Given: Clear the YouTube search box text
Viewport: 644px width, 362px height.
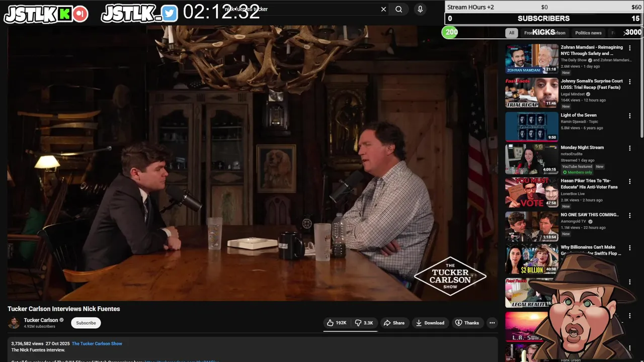Looking at the screenshot, I should coord(383,9).
